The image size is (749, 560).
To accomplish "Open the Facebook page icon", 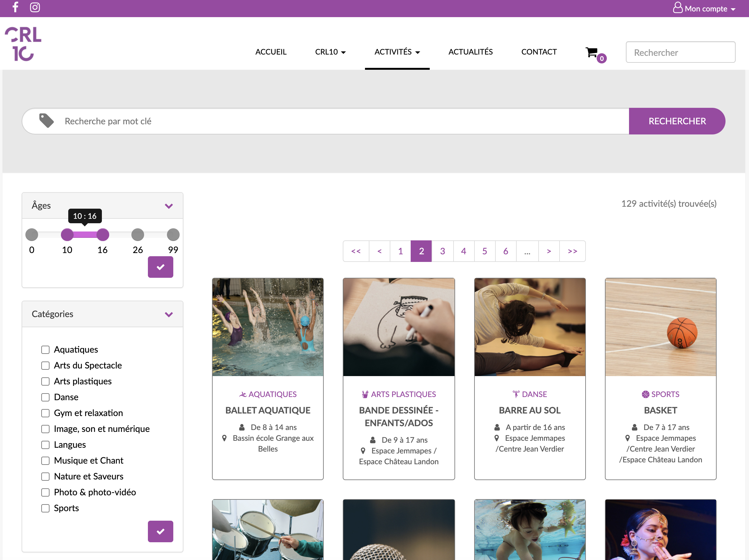I will (x=15, y=7).
